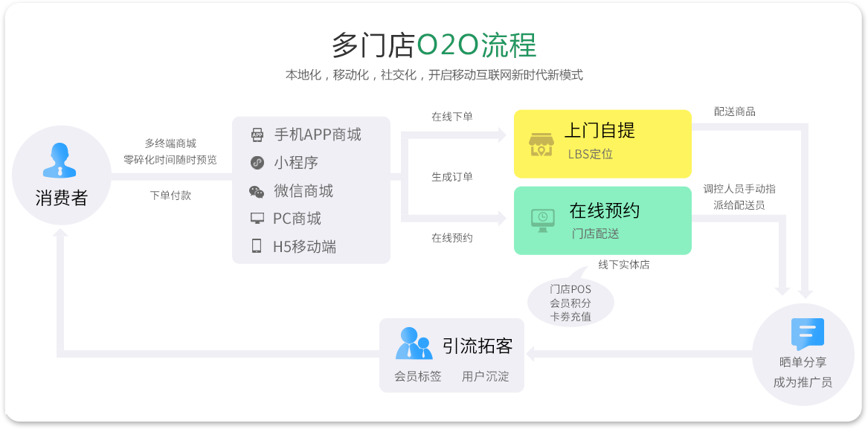This screenshot has width=868, height=429.
Task: Select the two-person icon in 引流拓客
Action: [x=414, y=342]
